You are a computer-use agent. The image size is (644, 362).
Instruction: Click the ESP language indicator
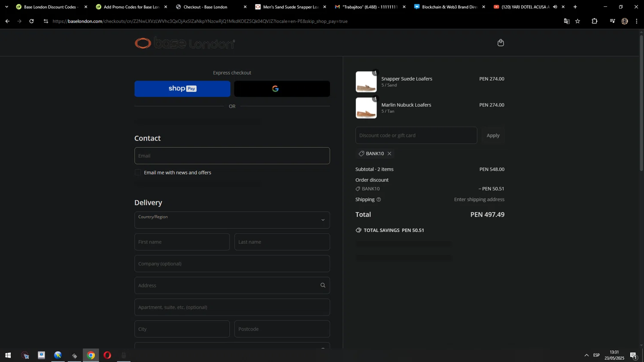596,355
